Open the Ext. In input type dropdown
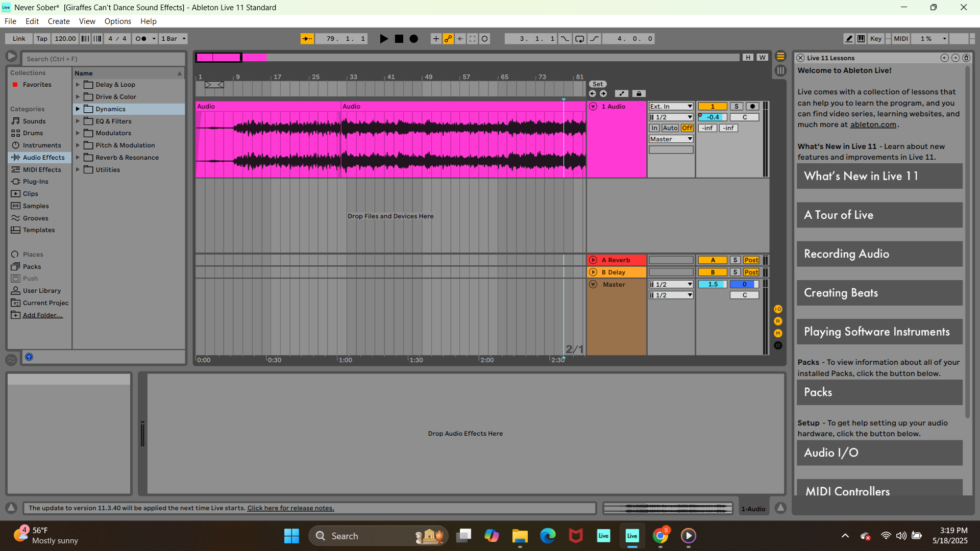 671,107
